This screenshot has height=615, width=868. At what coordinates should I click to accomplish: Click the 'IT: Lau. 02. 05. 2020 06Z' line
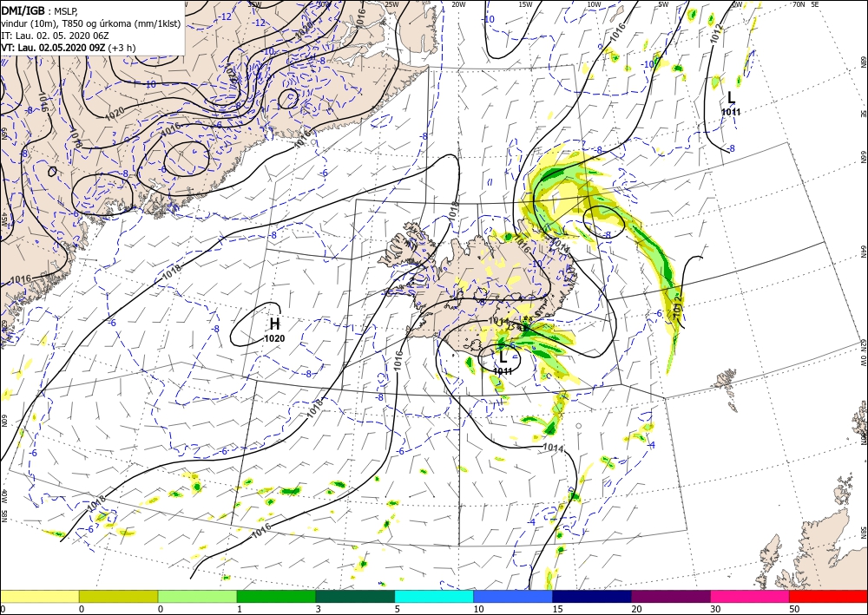point(56,36)
